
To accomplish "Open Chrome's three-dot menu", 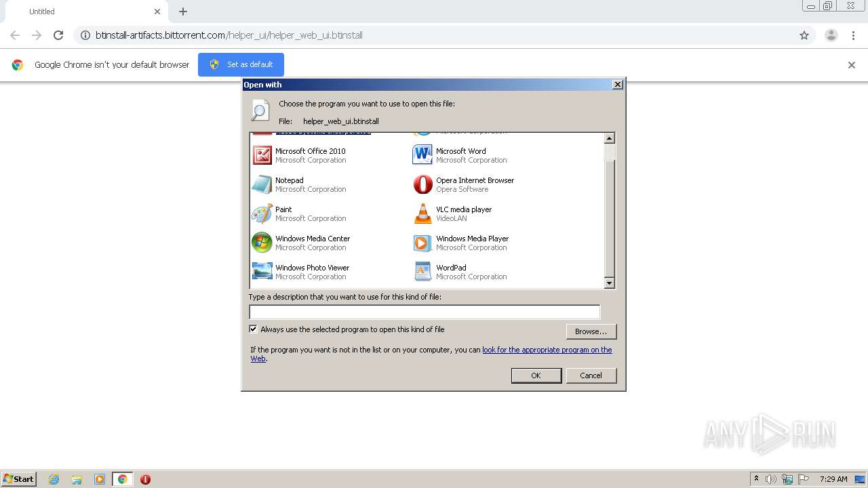I will click(x=853, y=35).
